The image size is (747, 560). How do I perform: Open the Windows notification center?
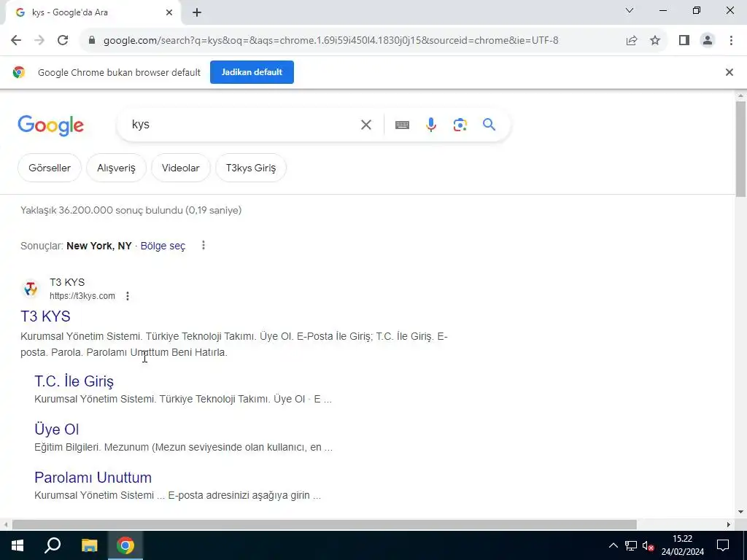coord(723,545)
